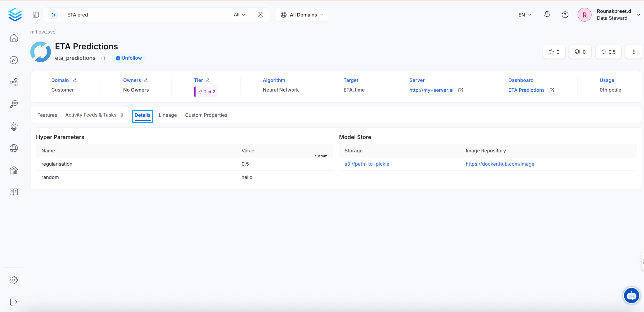Edit Owners using the pencil icon
This screenshot has height=312, width=644.
146,80
